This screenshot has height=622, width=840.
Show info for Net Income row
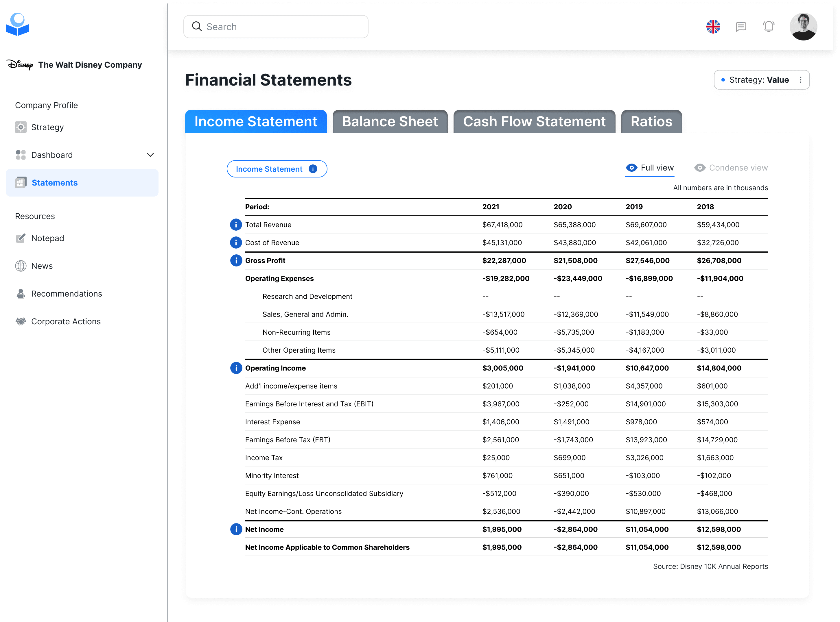pyautogui.click(x=236, y=530)
